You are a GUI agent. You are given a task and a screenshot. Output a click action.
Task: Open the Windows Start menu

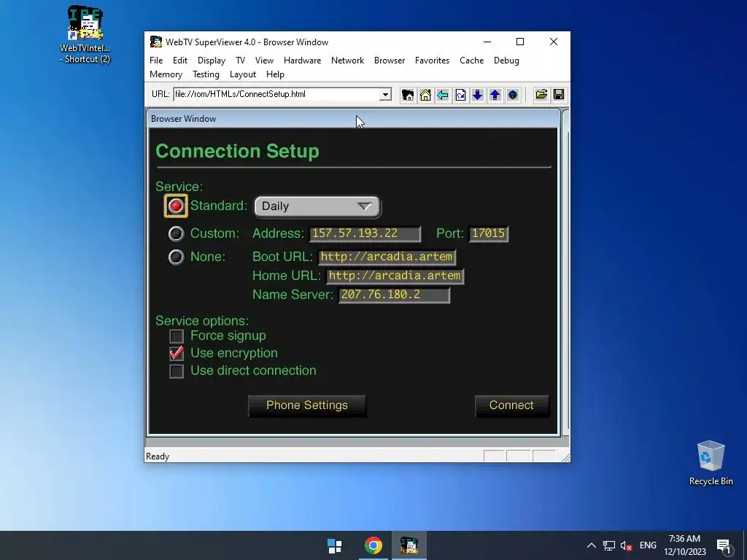334,545
